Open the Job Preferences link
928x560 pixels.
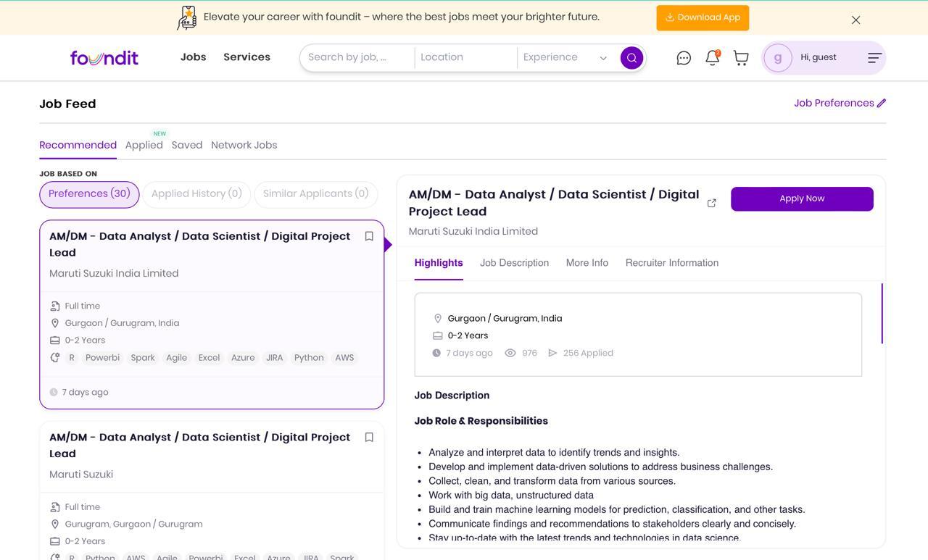pyautogui.click(x=834, y=103)
